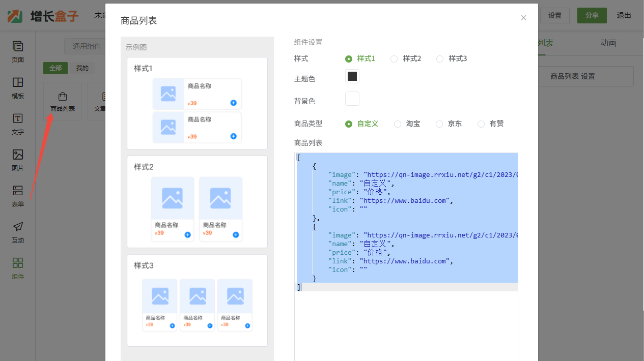Viewport: 644px width, 361px height.
Task: Close the 商品列表 dialog
Action: pyautogui.click(x=523, y=18)
